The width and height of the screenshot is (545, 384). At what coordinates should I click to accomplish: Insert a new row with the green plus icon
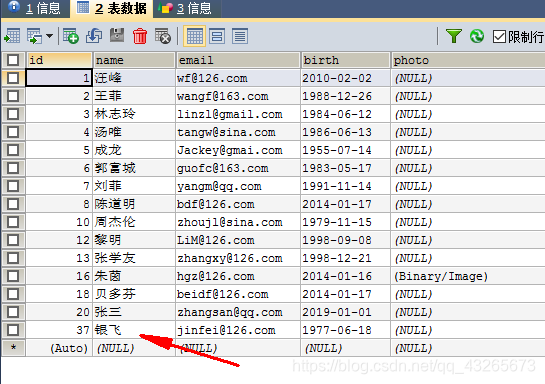[x=71, y=36]
